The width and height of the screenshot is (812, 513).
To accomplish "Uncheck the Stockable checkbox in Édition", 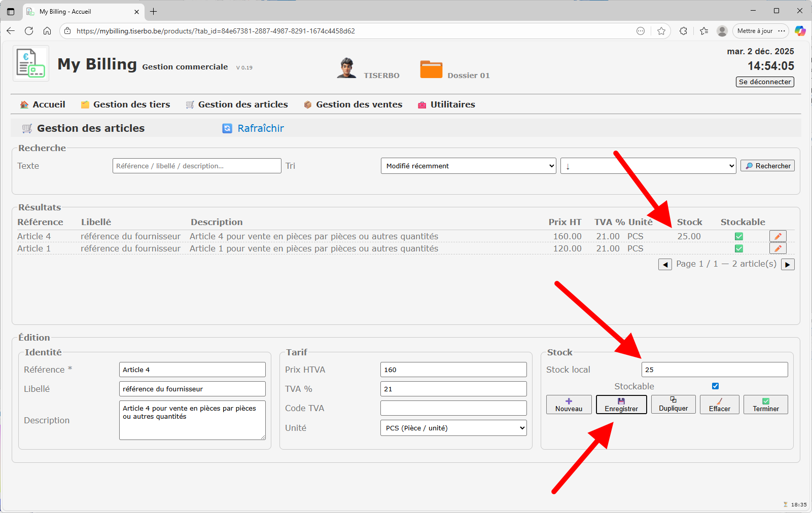I will pyautogui.click(x=715, y=386).
